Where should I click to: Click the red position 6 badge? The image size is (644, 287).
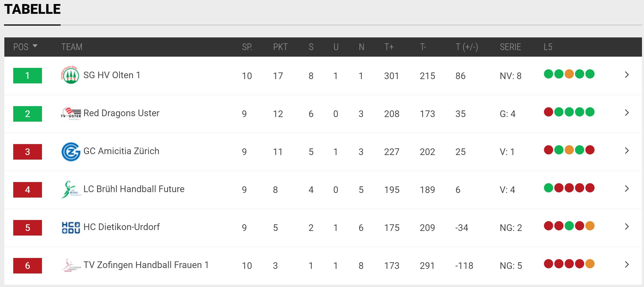coord(28,265)
